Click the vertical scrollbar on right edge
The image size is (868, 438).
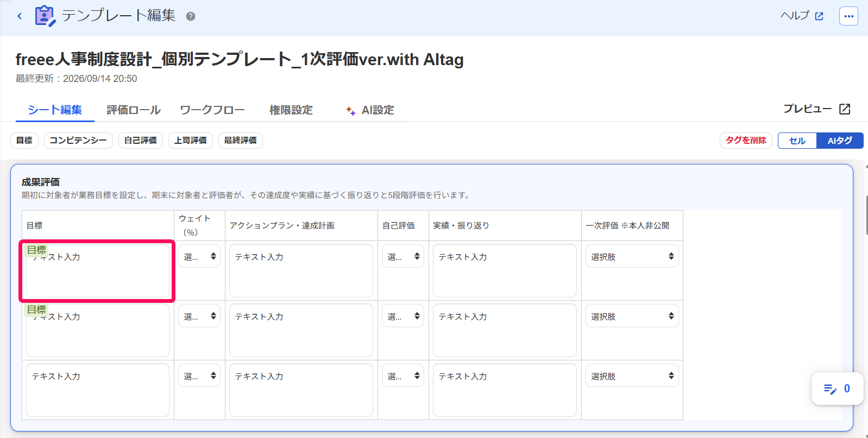tap(866, 215)
